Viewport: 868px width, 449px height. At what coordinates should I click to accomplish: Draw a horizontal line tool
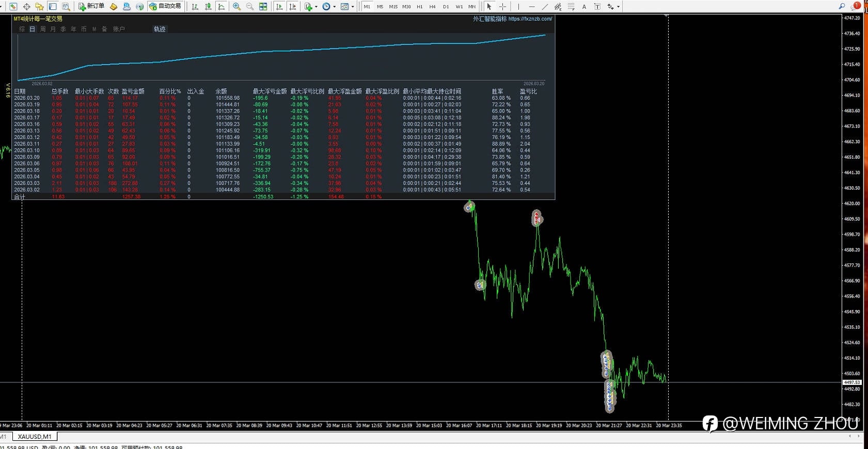tap(531, 6)
